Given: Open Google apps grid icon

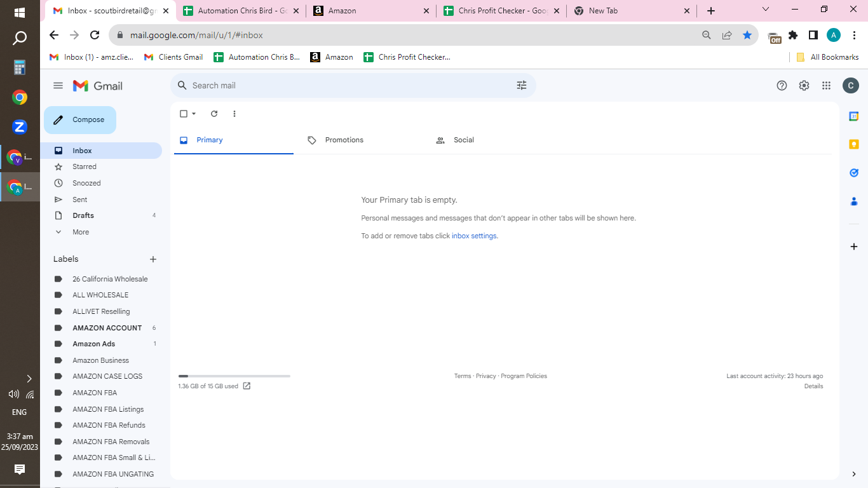Looking at the screenshot, I should click(826, 86).
